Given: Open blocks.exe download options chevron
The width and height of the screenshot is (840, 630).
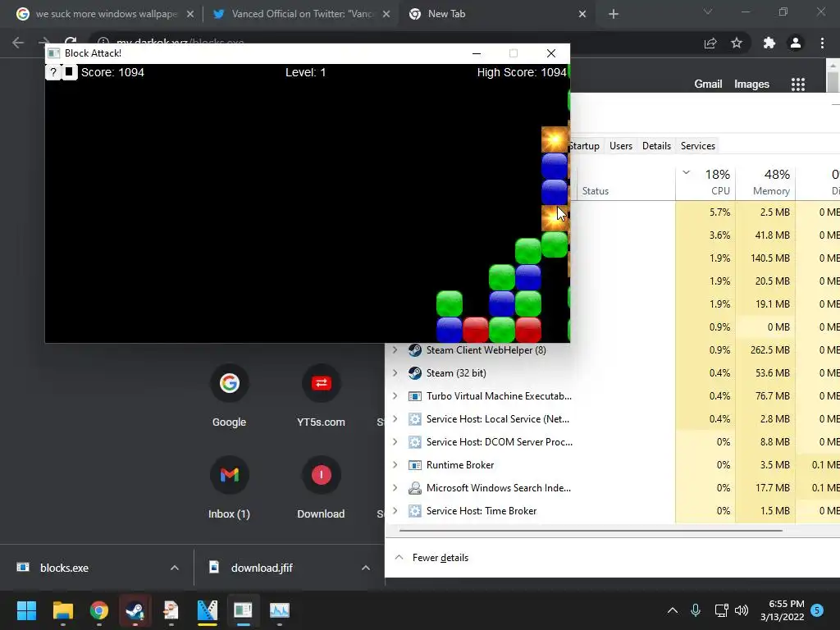Looking at the screenshot, I should click(174, 568).
